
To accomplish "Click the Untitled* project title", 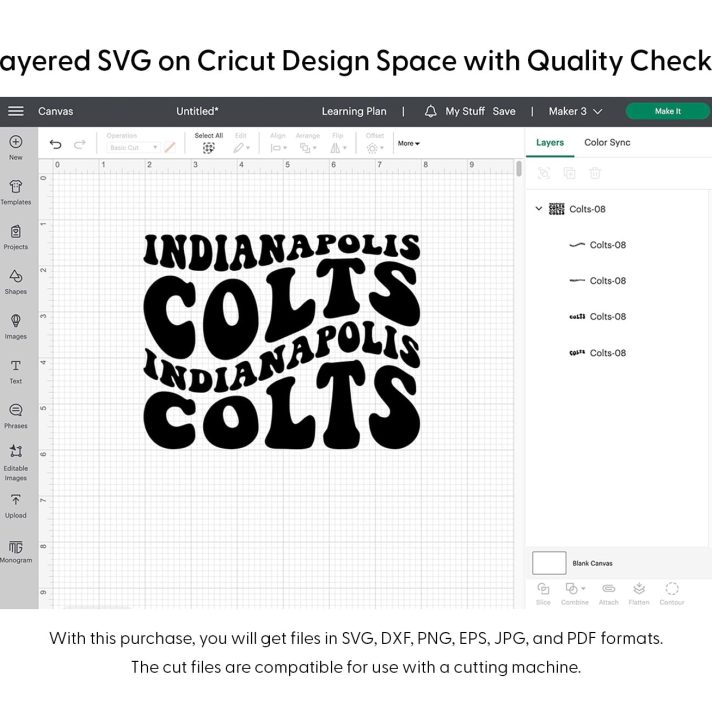I will click(197, 111).
